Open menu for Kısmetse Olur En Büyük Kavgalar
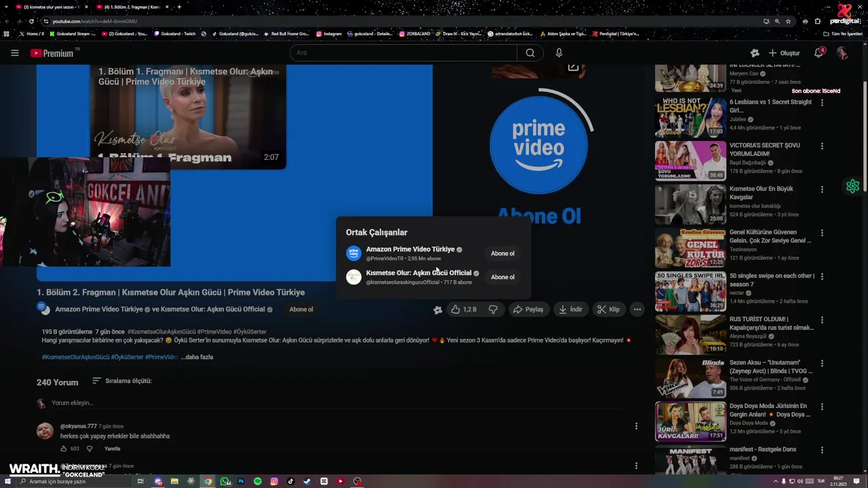 (822, 190)
